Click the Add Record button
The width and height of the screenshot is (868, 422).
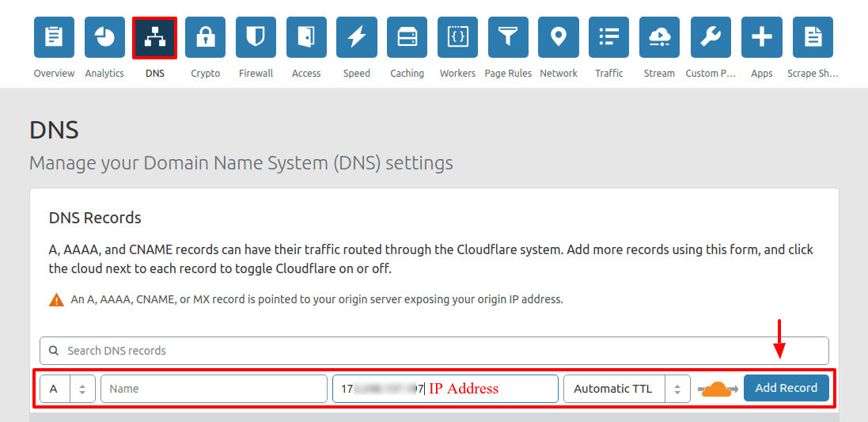786,388
